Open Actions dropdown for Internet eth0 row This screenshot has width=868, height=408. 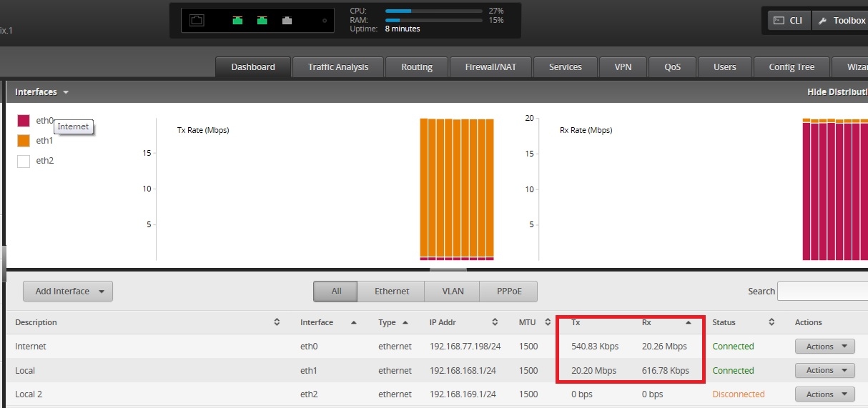825,347
